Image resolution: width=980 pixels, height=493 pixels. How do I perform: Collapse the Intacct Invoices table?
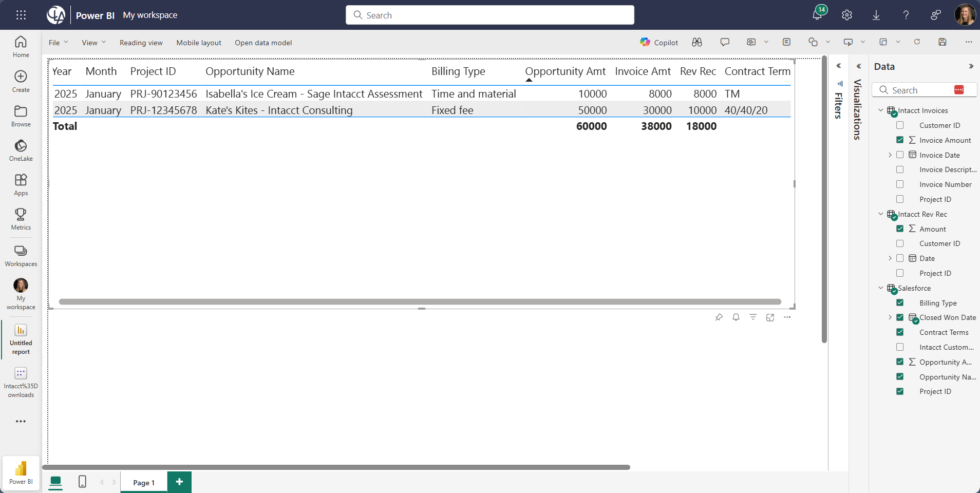tap(881, 110)
